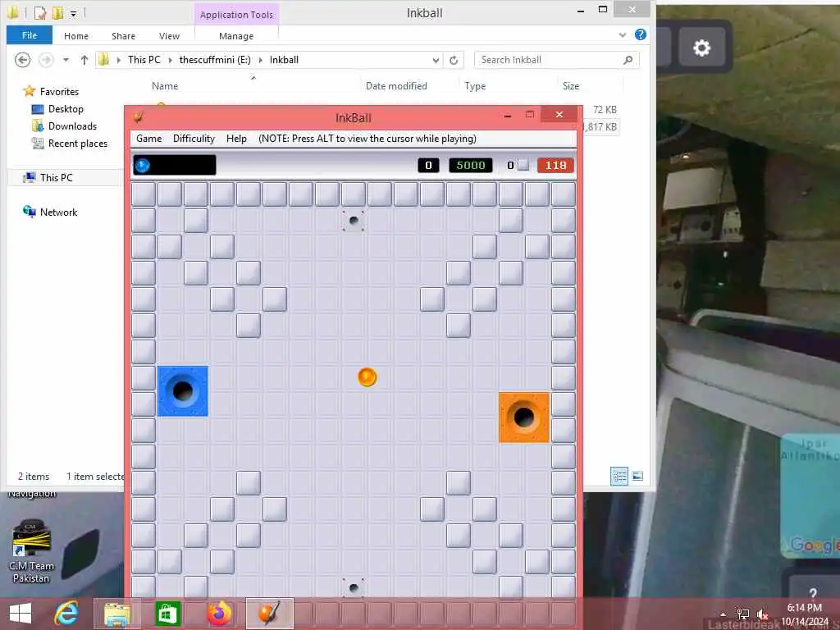Click the Explorer Forward arrow button
Viewport: 840px width, 630px height.
[x=46, y=59]
